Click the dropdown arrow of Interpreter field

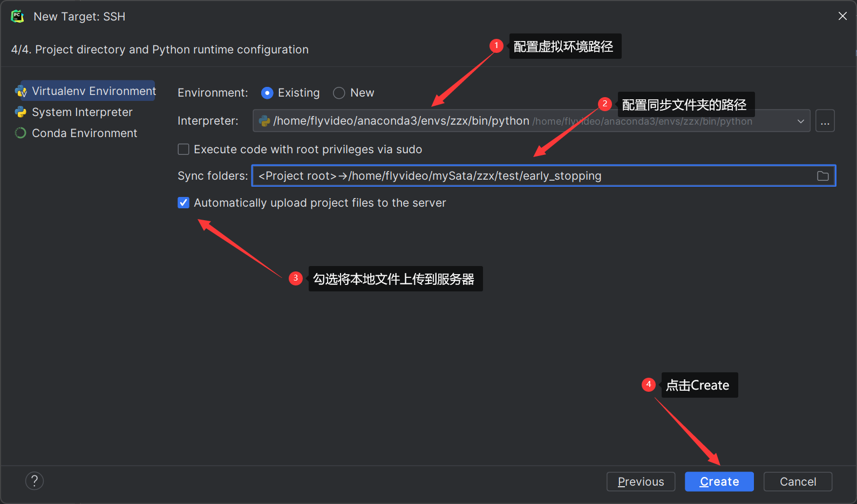click(x=801, y=121)
